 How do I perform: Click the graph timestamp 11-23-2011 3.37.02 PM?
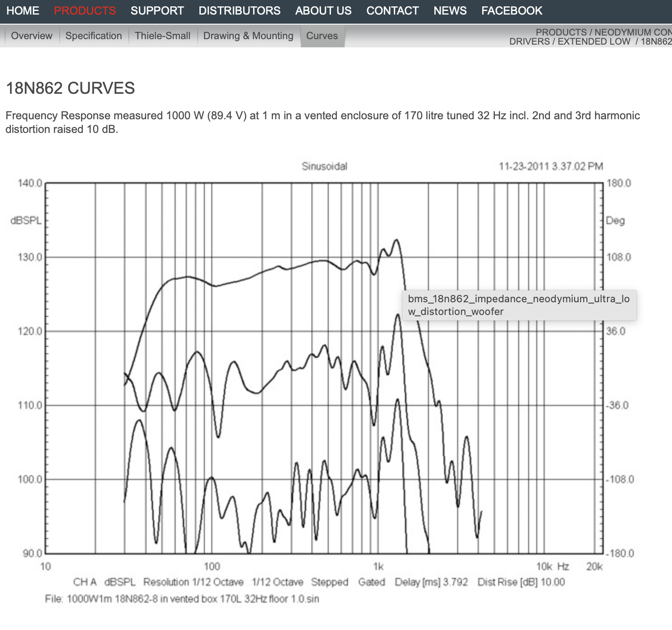point(550,166)
